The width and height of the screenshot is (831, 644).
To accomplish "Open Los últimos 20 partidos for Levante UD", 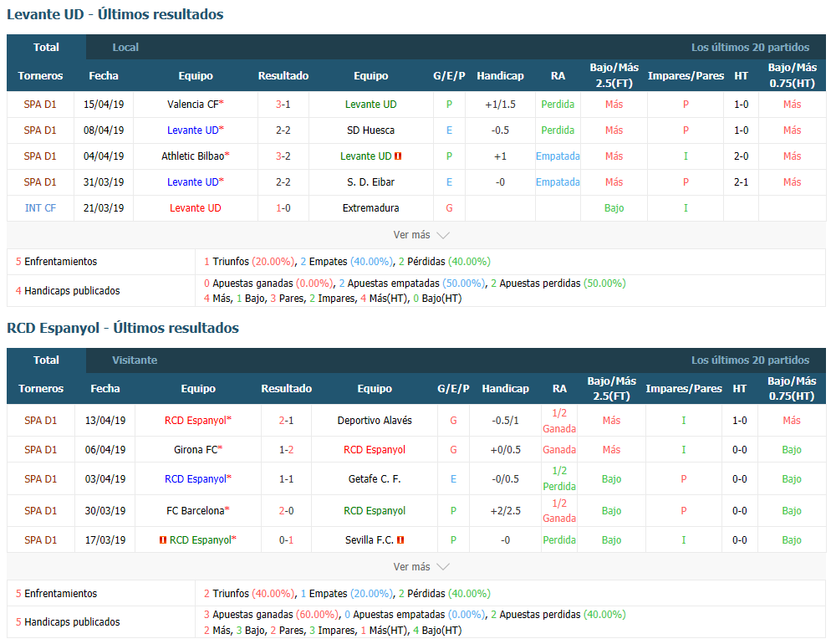I will click(x=750, y=47).
